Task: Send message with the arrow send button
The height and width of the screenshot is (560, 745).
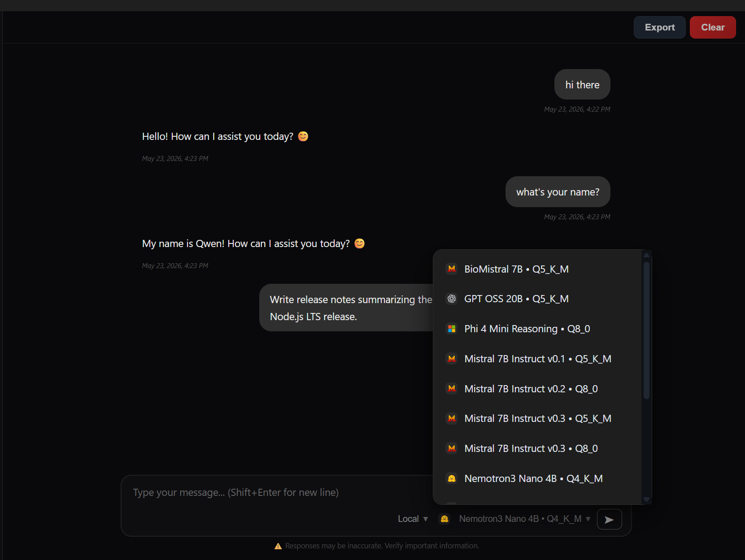Action: pos(609,519)
